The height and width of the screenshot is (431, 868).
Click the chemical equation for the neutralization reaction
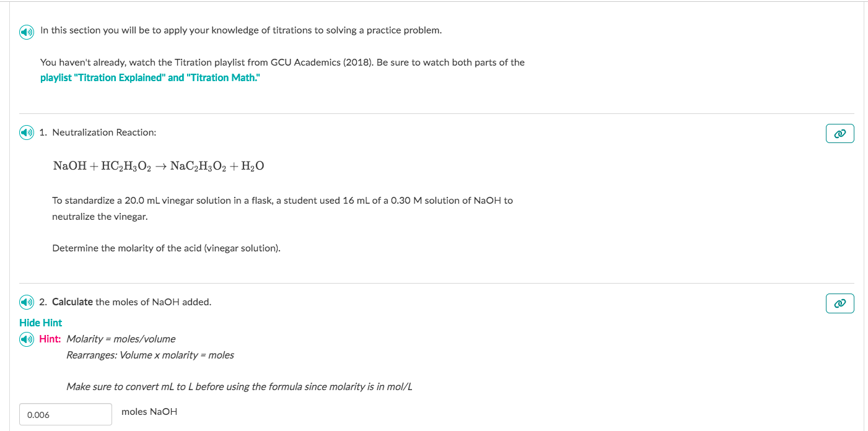(159, 165)
